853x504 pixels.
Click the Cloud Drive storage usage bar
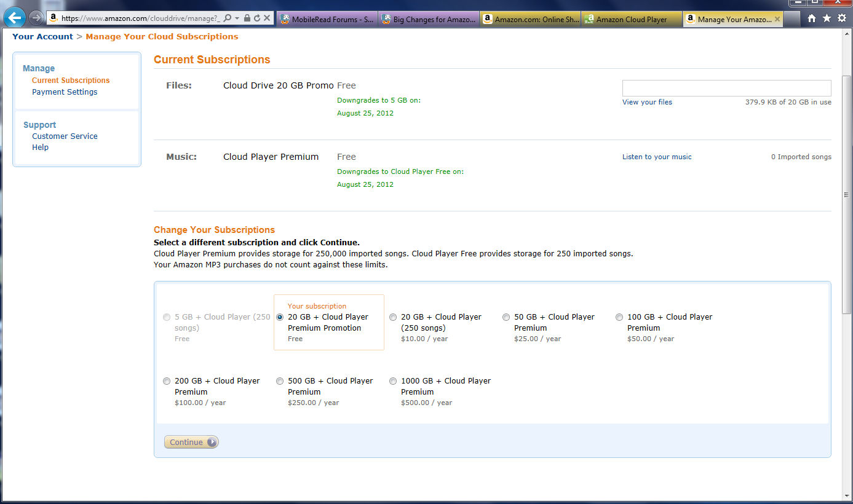point(726,88)
